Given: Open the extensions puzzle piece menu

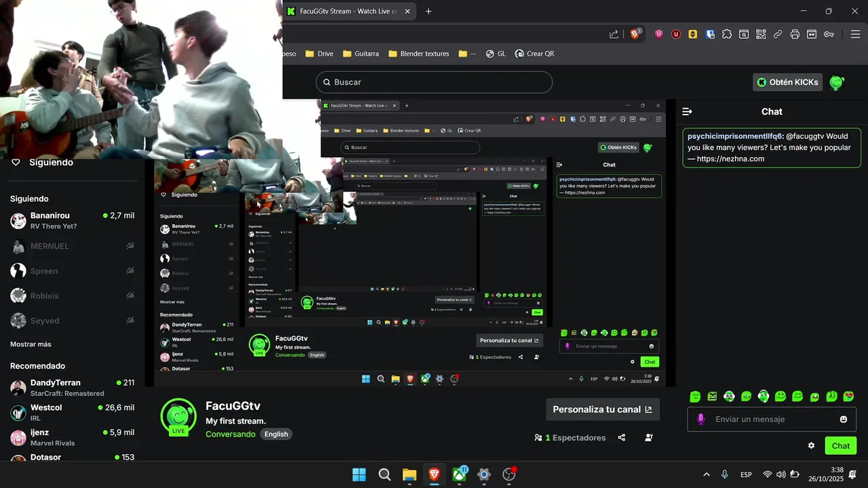Looking at the screenshot, I should point(727,34).
